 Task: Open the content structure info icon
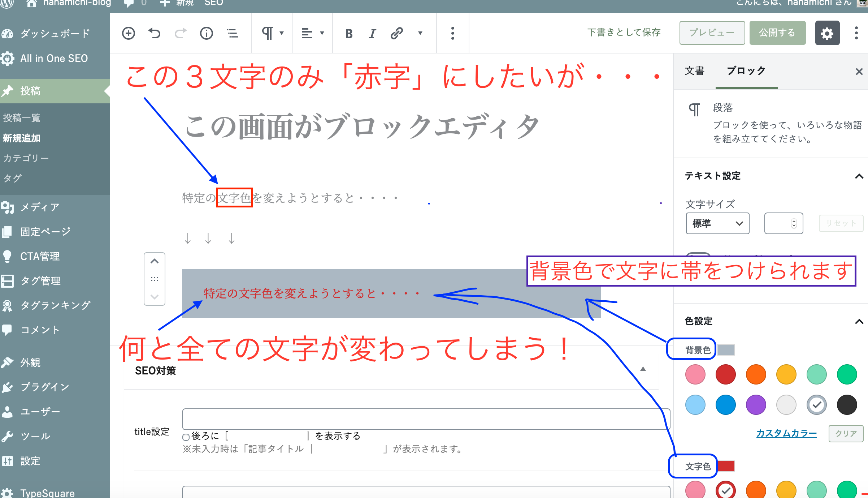tap(207, 33)
